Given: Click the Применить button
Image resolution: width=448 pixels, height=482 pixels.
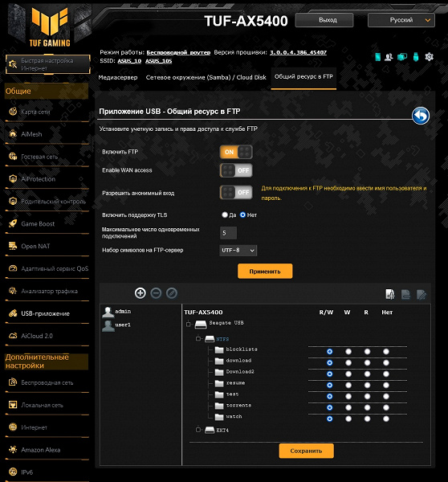Looking at the screenshot, I should tap(265, 272).
